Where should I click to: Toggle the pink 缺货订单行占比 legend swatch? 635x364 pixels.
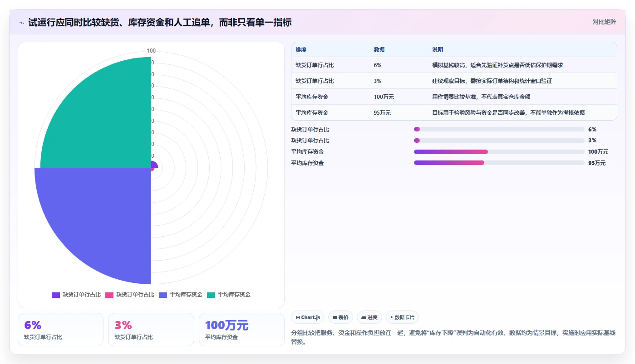click(109, 295)
